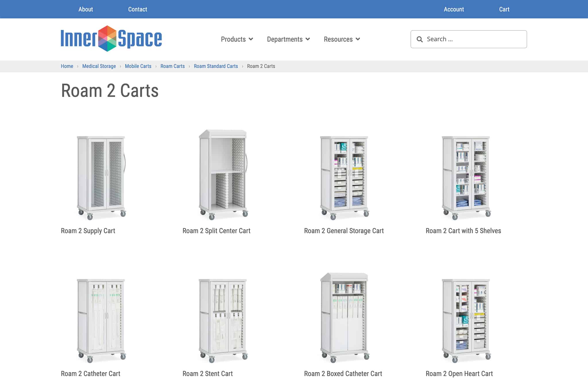Open Roam Standard Carts breadcrumb
The width and height of the screenshot is (588, 392).
pos(216,66)
